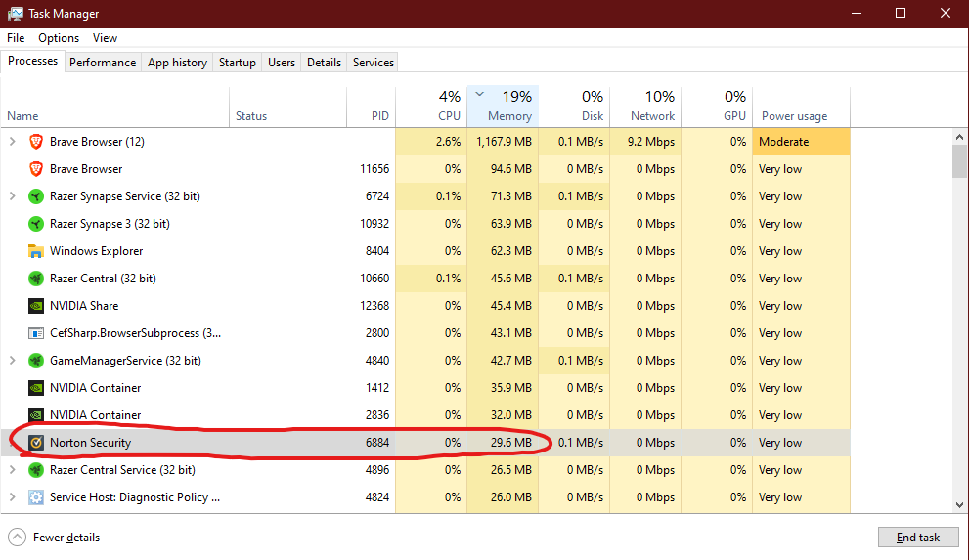Sort by the Power usage column header
This screenshot has width=969, height=560.
[802, 108]
